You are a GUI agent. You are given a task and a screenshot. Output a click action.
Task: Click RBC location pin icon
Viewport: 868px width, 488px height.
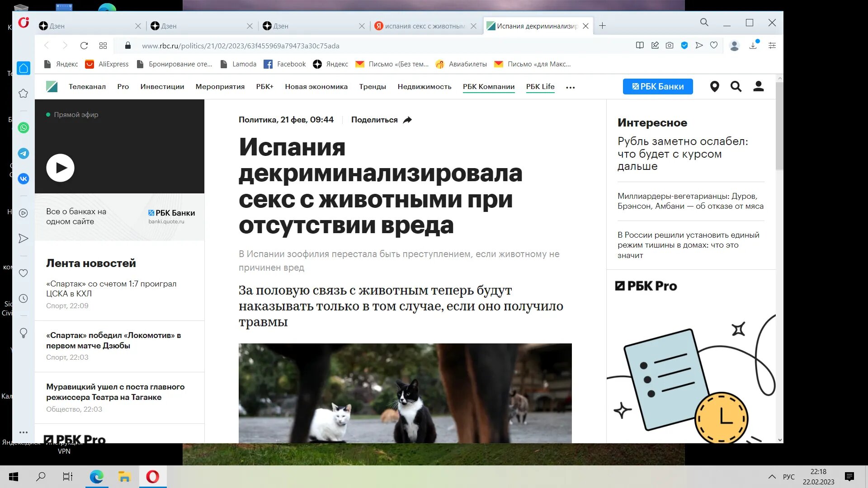[714, 87]
